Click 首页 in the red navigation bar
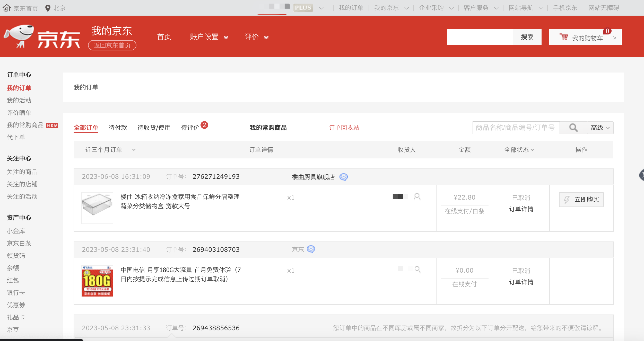This screenshot has height=341, width=644. point(164,37)
